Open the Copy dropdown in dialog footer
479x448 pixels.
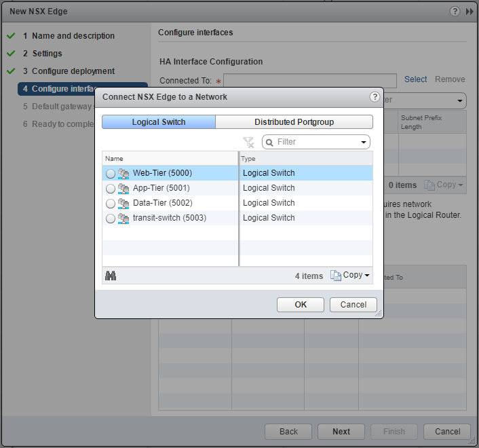(350, 276)
